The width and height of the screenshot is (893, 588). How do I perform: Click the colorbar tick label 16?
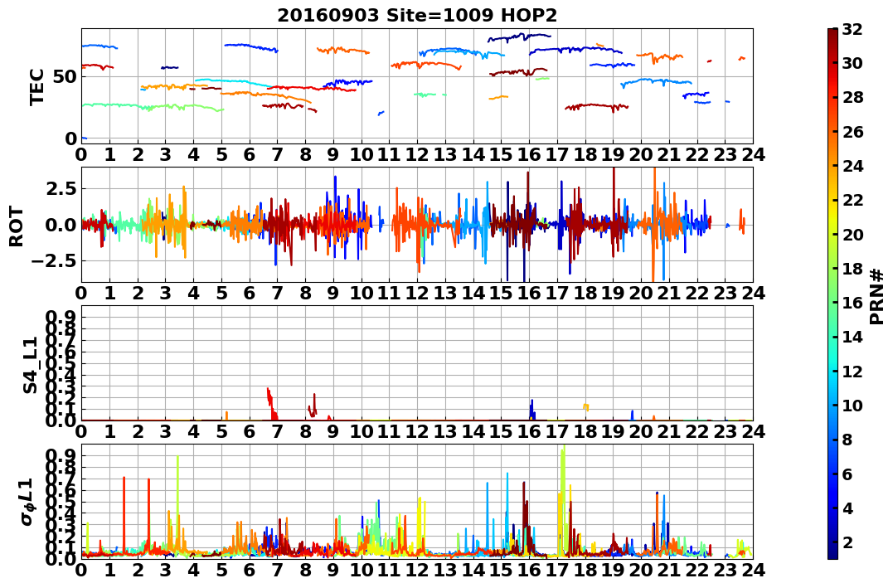pos(852,303)
